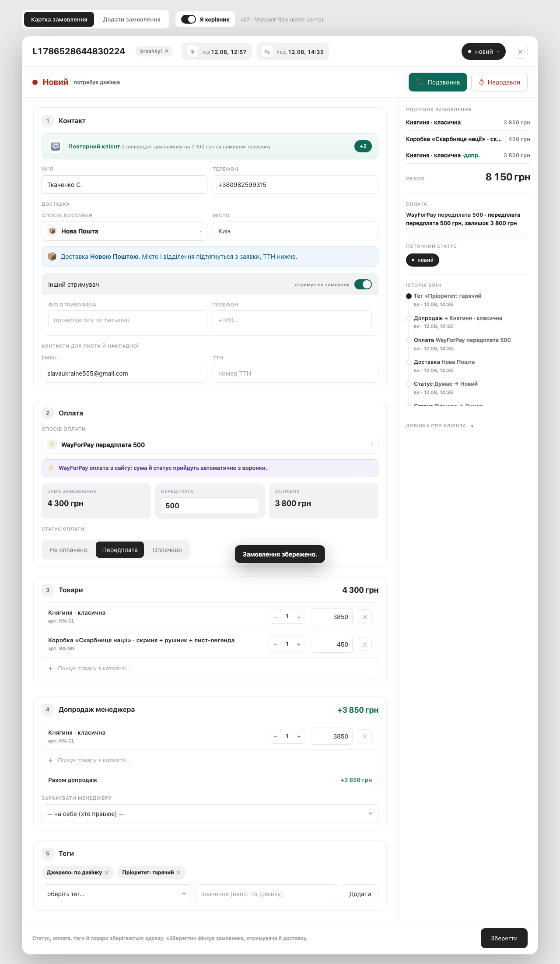This screenshot has height=964, width=560.
Task: Open the broshky1 external link
Action: (x=154, y=51)
